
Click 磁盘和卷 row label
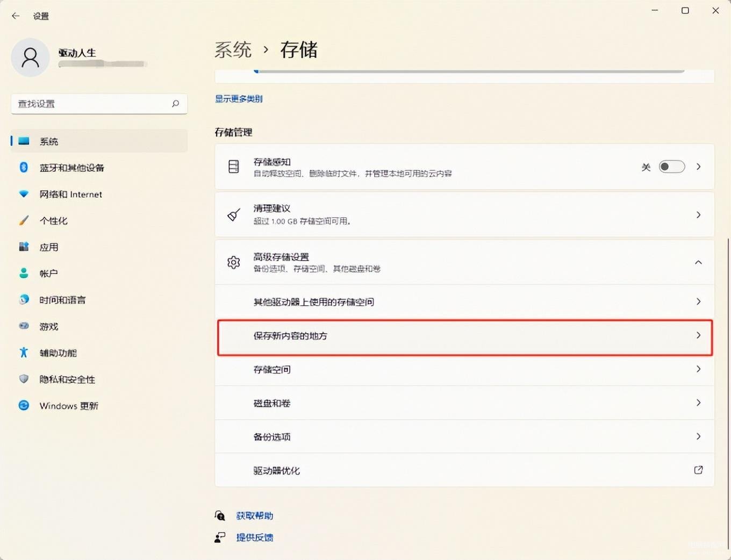[x=272, y=403]
